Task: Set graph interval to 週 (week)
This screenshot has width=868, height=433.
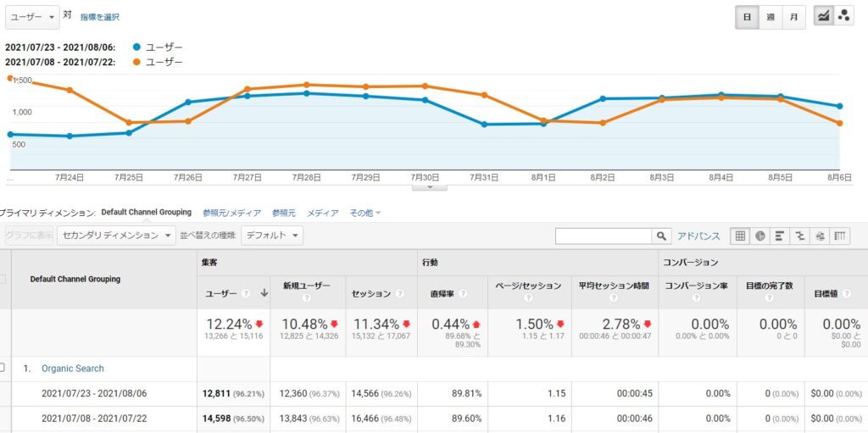Action: 770,17
